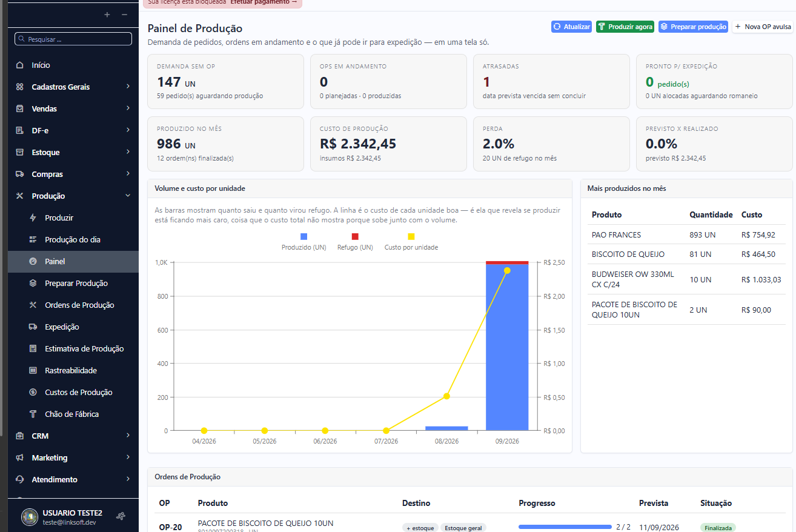Click the Preparar produção button at top
Viewport: 796px width, 532px height.
(x=693, y=27)
